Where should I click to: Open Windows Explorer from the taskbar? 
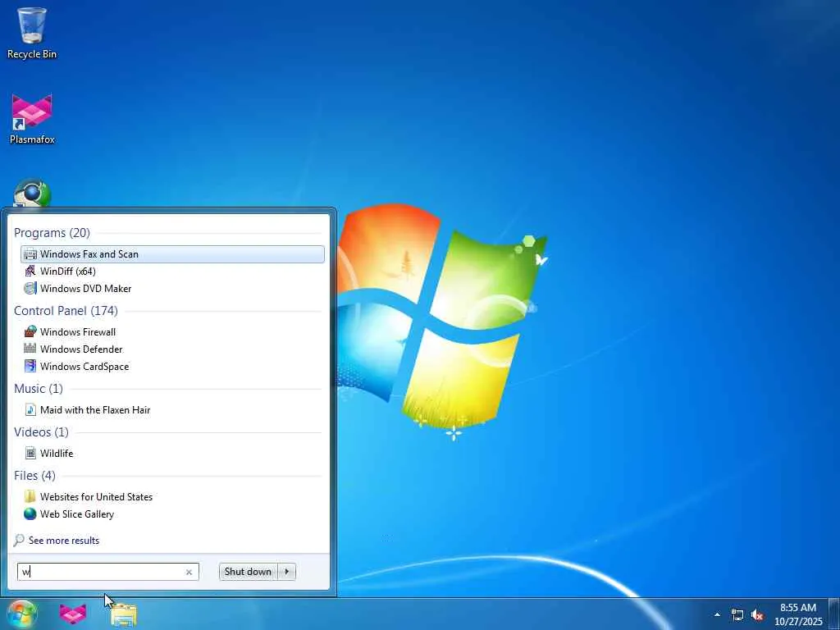tap(124, 614)
